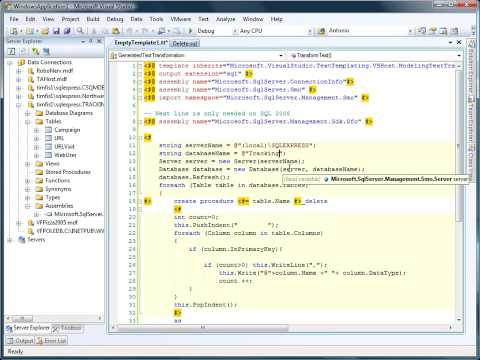Viewport: 480px width, 360px height.
Task: Close the Server Explorer panel
Action: coord(99,41)
